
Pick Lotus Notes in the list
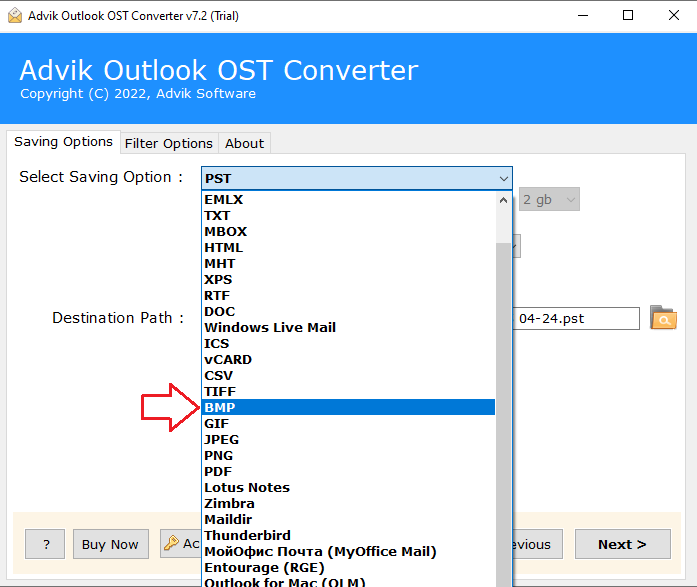click(348, 487)
